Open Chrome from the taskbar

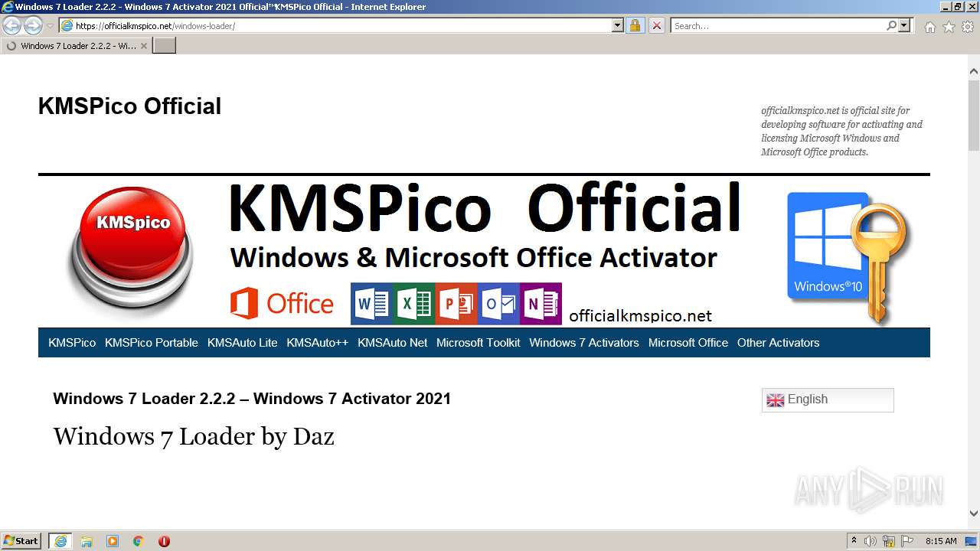click(x=139, y=541)
